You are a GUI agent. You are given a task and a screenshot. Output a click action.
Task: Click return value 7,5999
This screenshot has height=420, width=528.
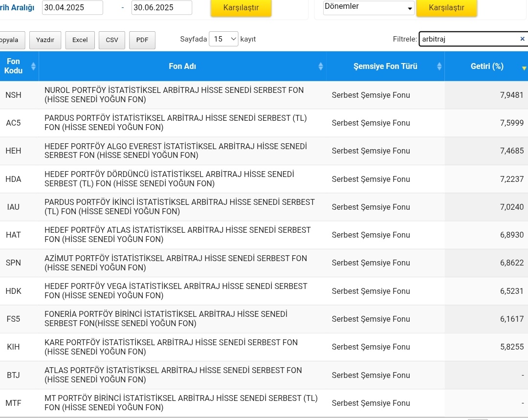tap(512, 123)
